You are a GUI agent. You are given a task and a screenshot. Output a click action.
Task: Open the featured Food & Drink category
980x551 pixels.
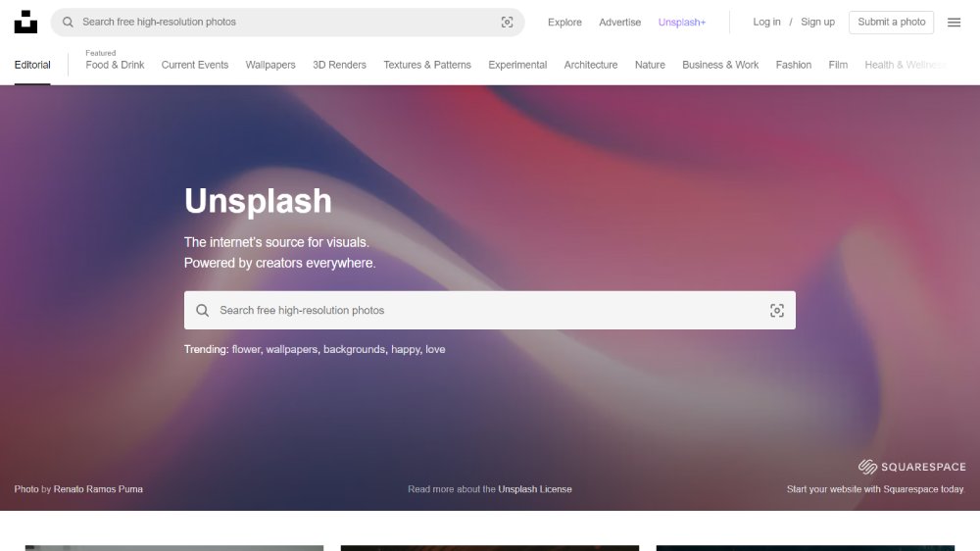click(115, 65)
